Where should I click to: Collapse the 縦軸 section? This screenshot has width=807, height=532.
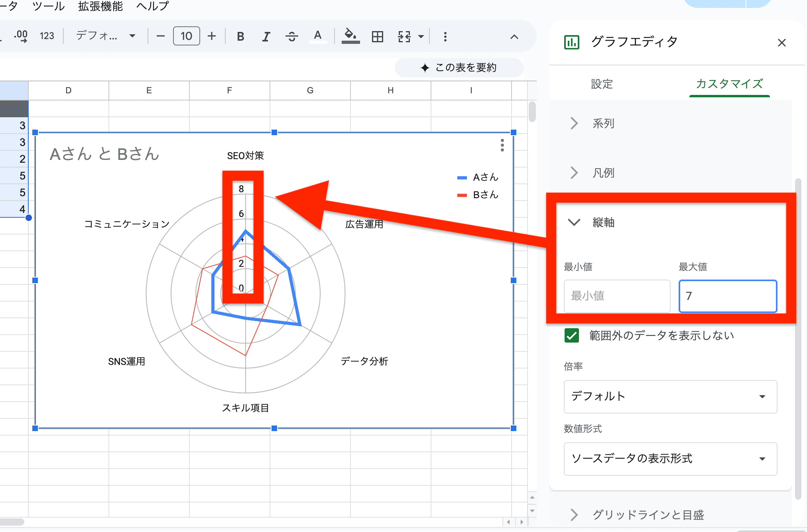(574, 222)
